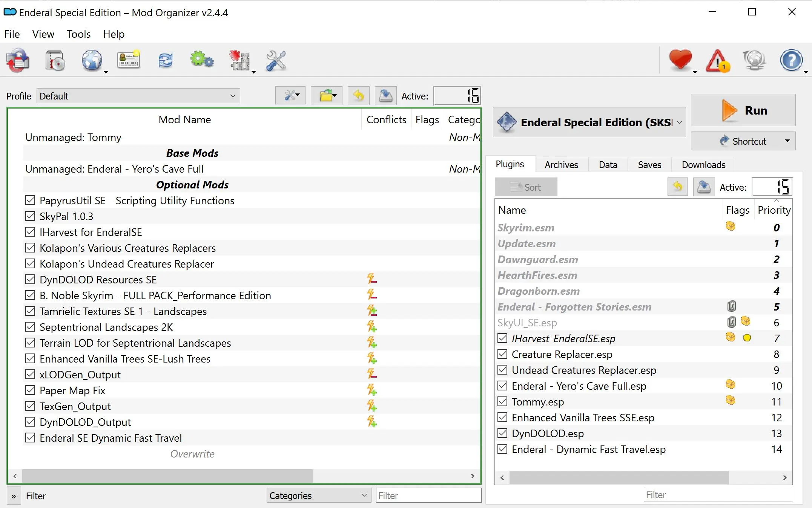Screen dimensions: 812x508
Task: Click the Help question mark icon
Action: tap(791, 60)
